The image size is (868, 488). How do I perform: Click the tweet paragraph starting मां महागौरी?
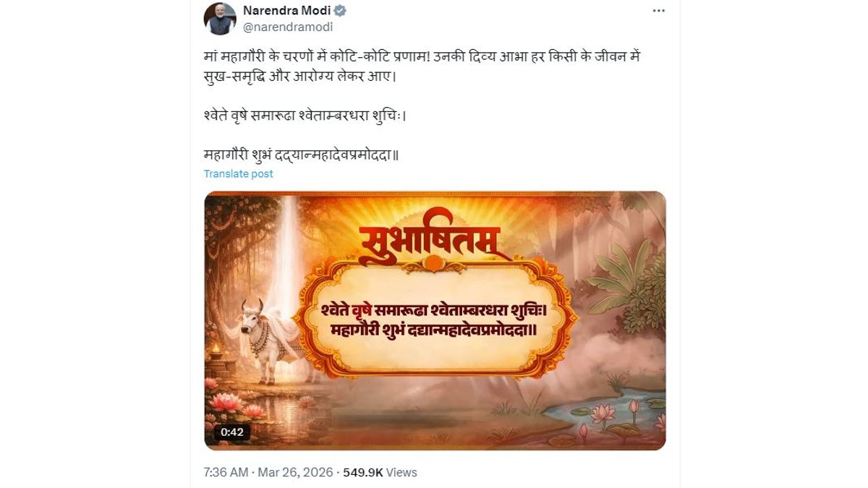pyautogui.click(x=422, y=66)
